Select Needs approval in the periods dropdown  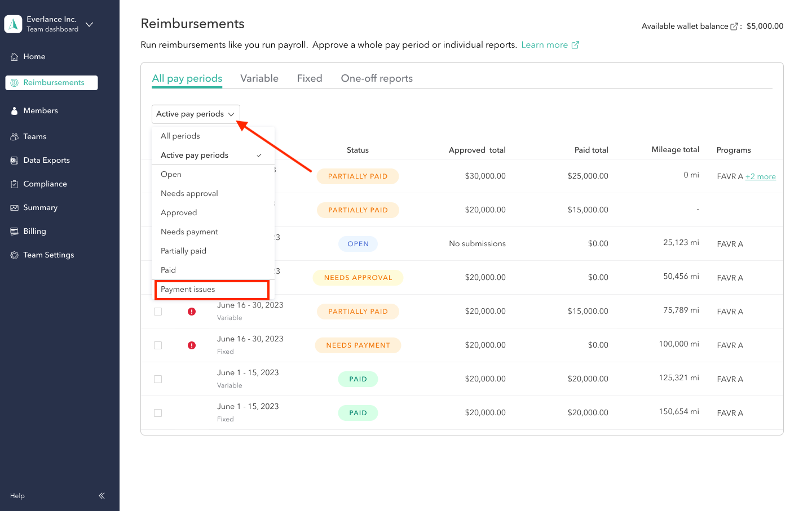tap(189, 193)
